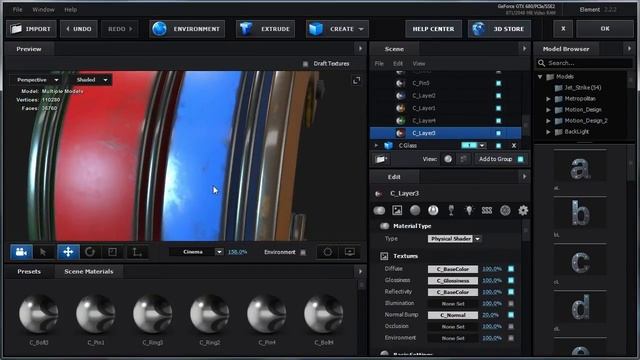Image resolution: width=640 pixels, height=360 pixels.
Task: Open the light bulb illumination settings icon
Action: [469, 210]
